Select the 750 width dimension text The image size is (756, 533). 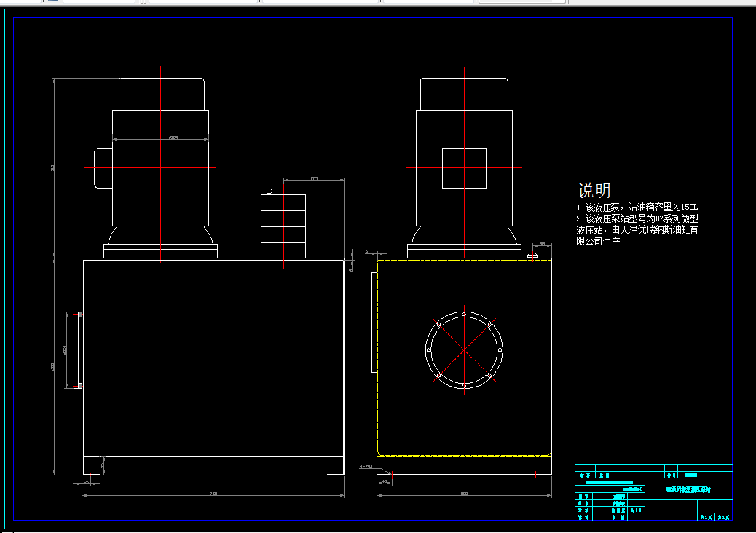pos(213,494)
